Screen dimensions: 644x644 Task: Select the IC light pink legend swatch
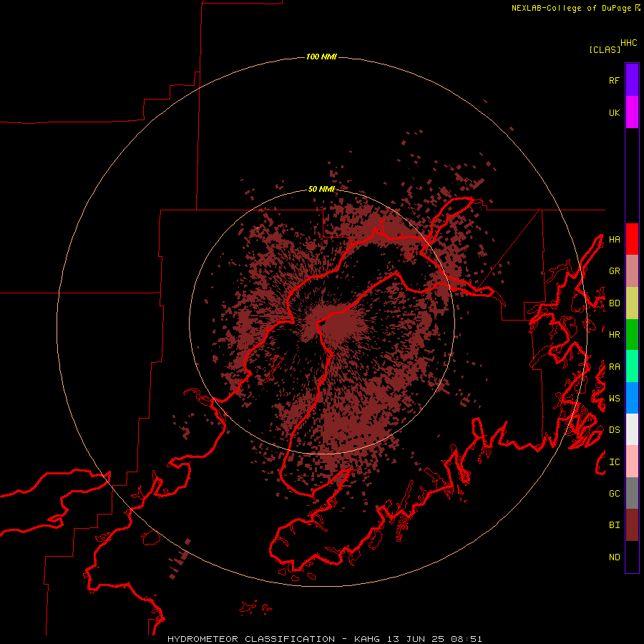click(632, 462)
